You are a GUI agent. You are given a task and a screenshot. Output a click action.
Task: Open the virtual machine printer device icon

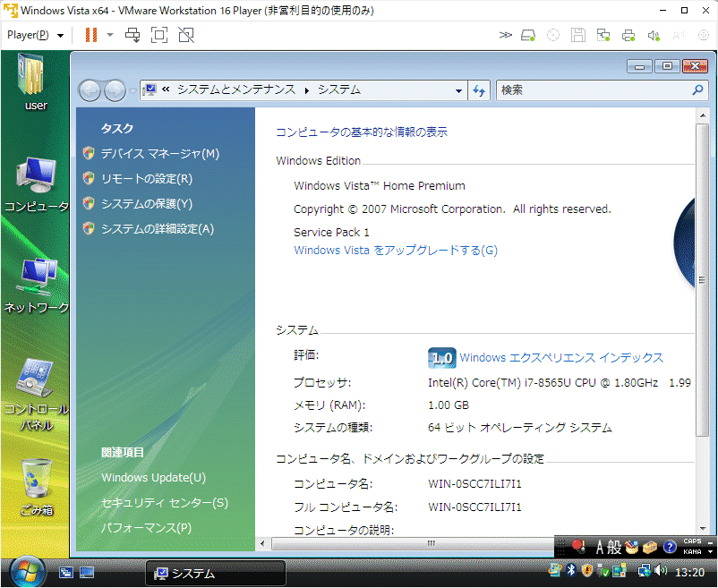click(629, 35)
